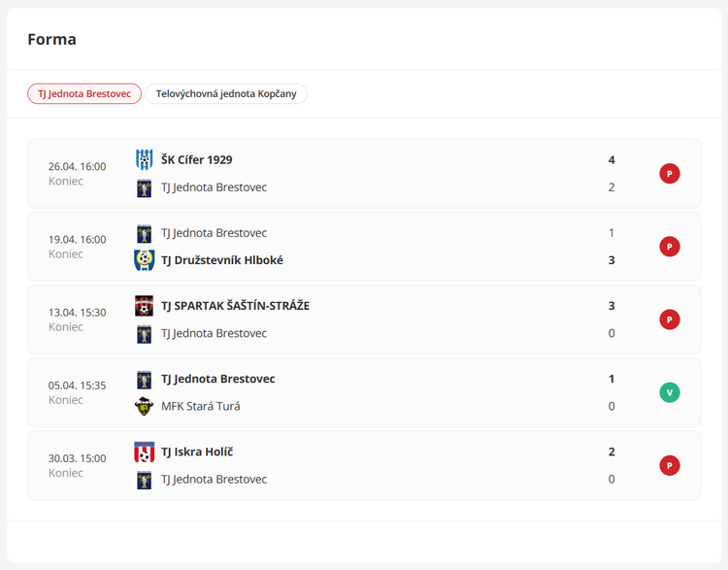728x570 pixels.
Task: Click the 26.04. 16:00 match date
Action: click(x=77, y=166)
